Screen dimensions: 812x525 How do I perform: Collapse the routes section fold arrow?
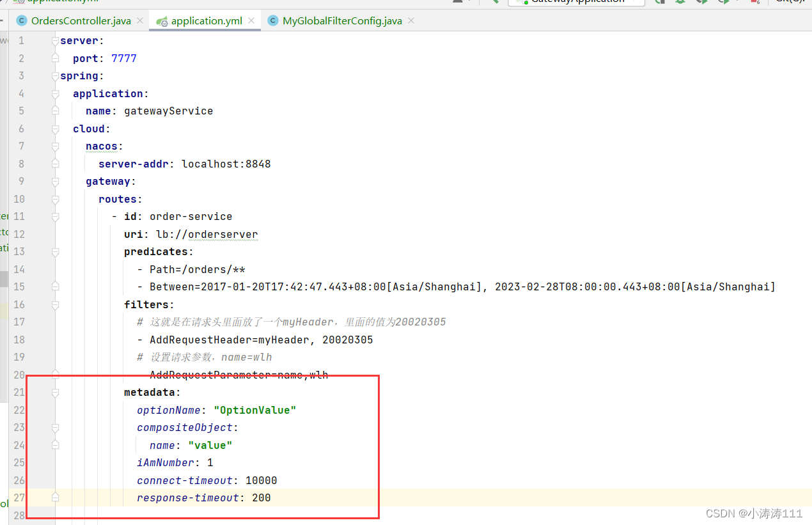55,199
